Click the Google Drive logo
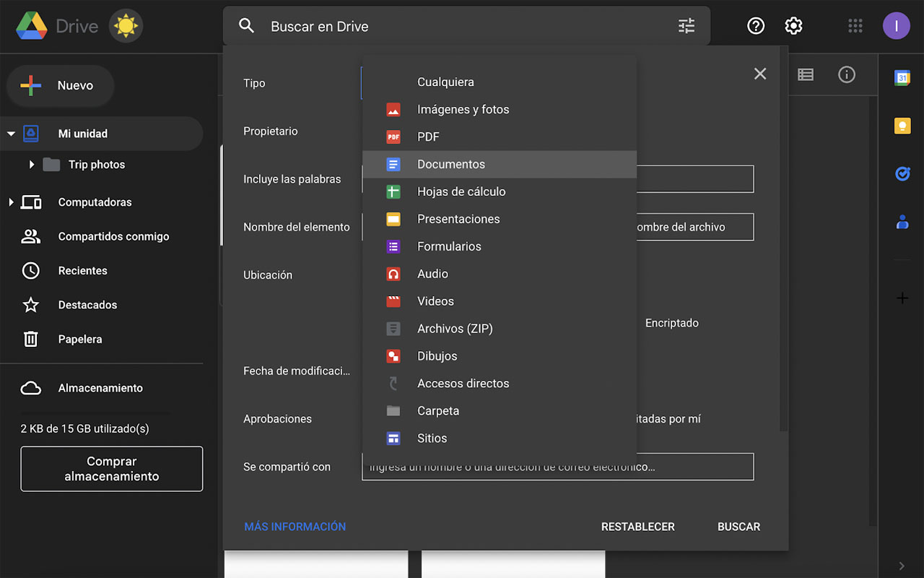This screenshot has width=924, height=578. pyautogui.click(x=32, y=27)
